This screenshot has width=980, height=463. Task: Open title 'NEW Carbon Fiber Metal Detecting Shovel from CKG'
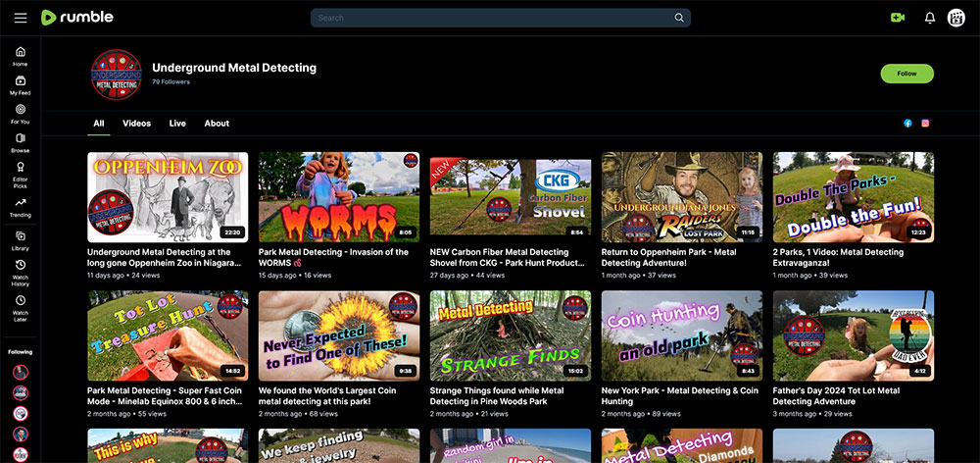(508, 257)
